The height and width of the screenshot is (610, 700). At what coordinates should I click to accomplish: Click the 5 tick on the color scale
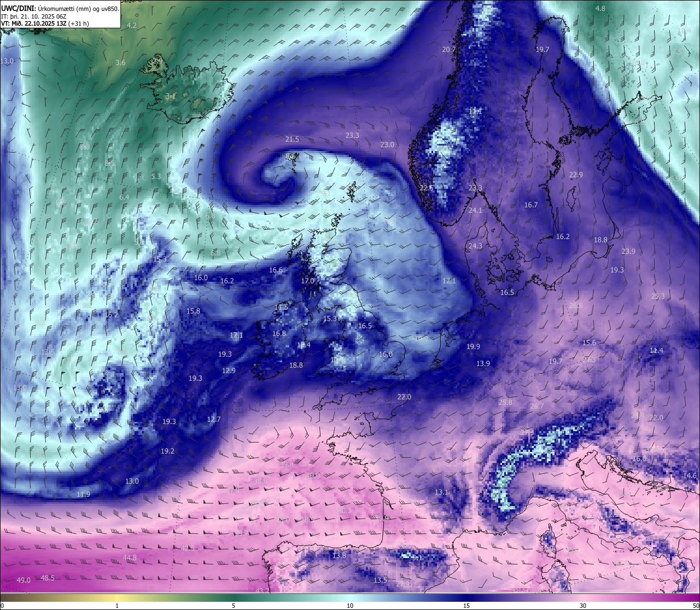(234, 605)
